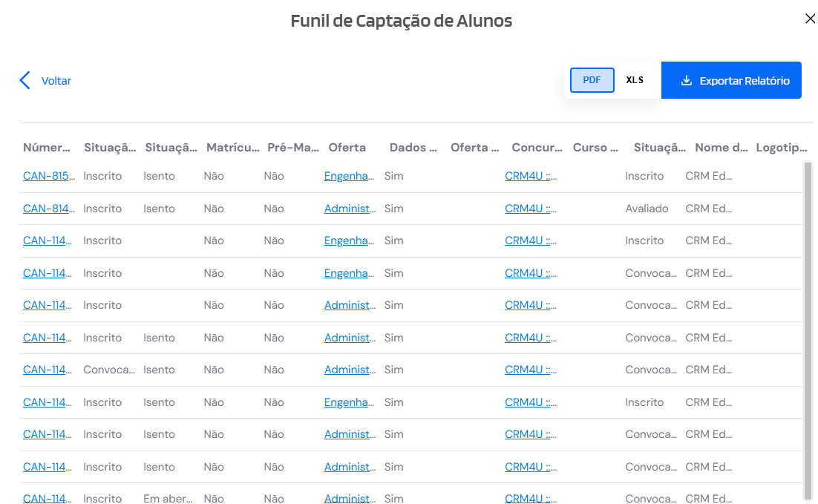Image resolution: width=818 pixels, height=504 pixels.
Task: Switch export format to XLS
Action: (x=635, y=80)
